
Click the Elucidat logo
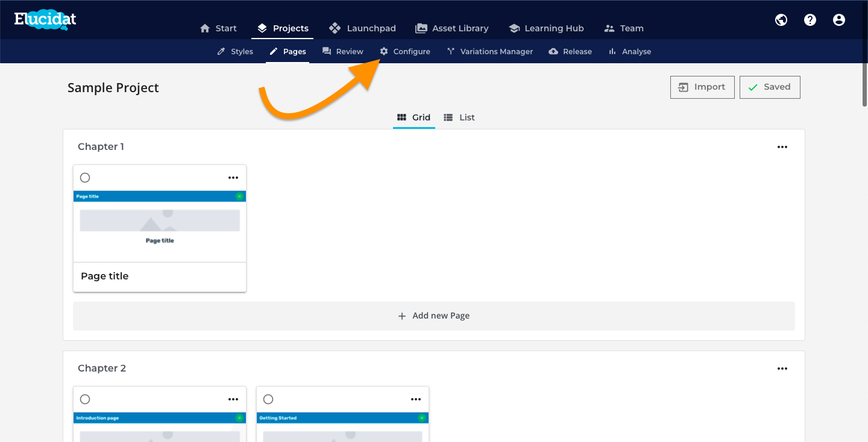pyautogui.click(x=45, y=20)
